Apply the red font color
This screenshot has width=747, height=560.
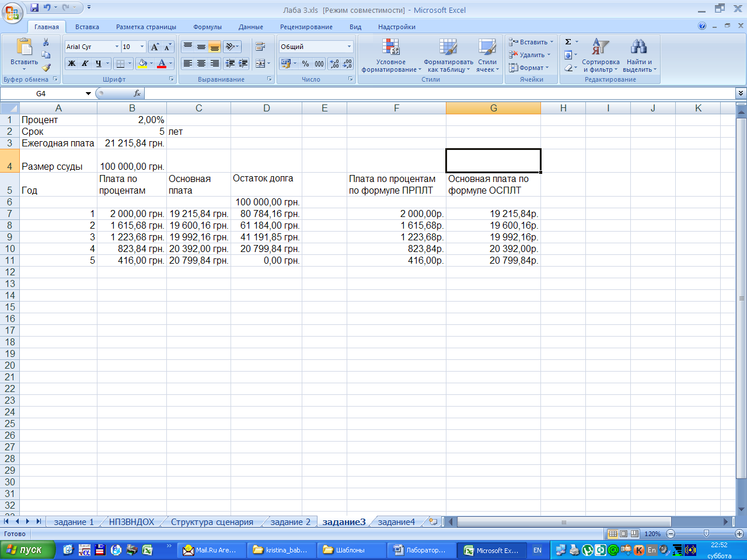click(x=162, y=64)
